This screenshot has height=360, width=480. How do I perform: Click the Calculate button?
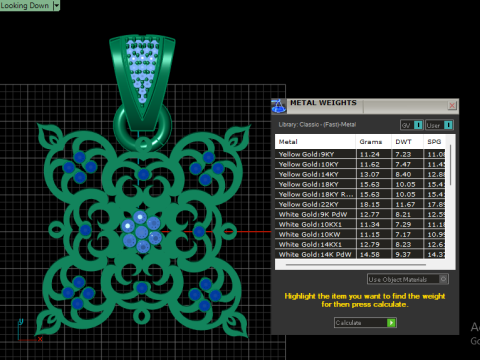coord(365,322)
